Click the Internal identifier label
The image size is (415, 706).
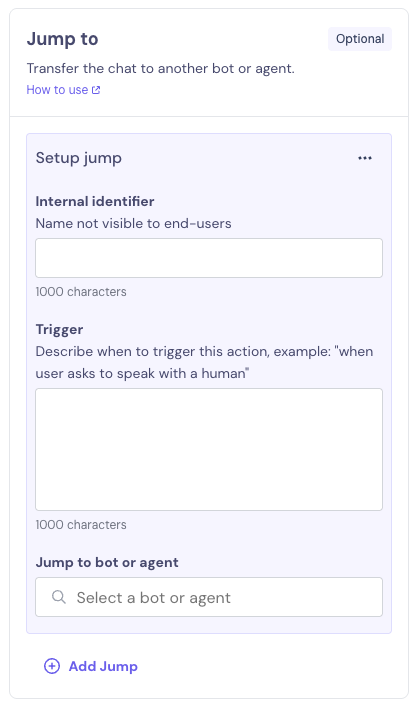95,201
